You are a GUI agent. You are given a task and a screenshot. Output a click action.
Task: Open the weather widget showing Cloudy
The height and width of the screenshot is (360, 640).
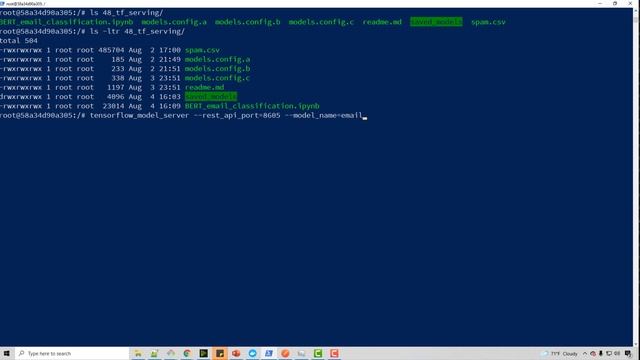[560, 353]
